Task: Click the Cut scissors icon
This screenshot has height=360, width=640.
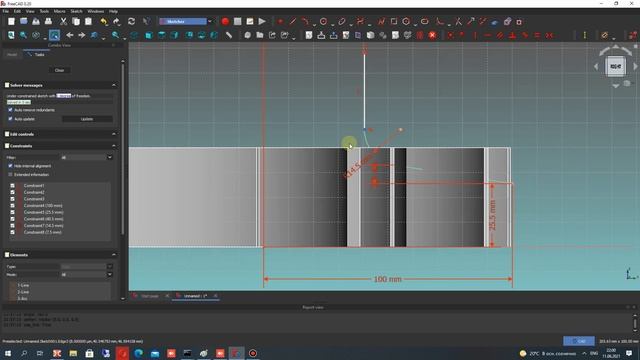Action: (63, 22)
